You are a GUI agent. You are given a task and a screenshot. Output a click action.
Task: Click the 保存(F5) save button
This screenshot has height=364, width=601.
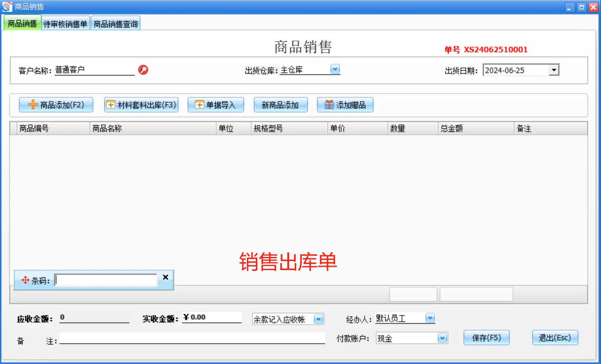click(486, 337)
